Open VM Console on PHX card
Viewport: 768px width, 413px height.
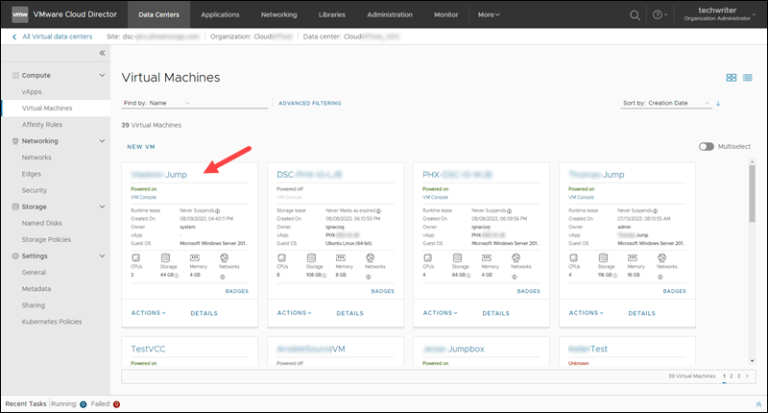pyautogui.click(x=435, y=197)
